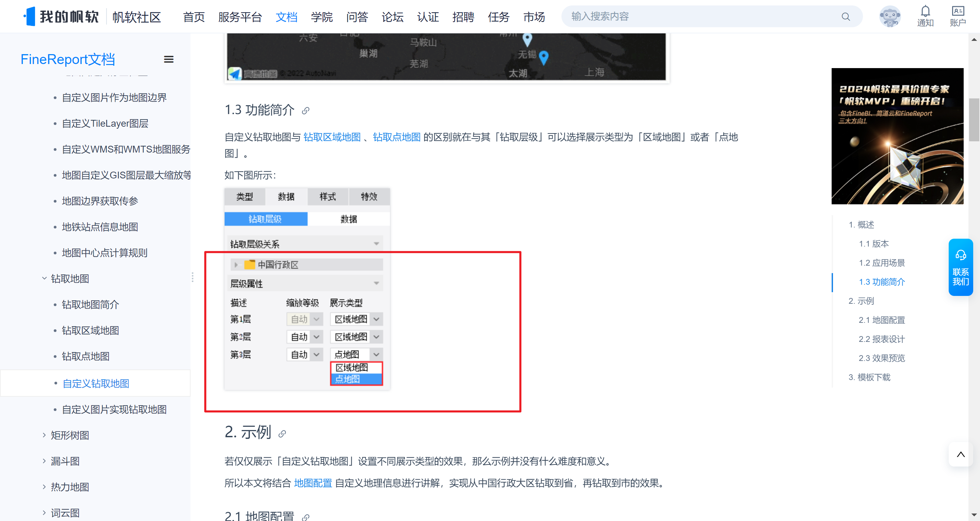
Task: Click scrollbar down arrow at page bottom
Action: [x=974, y=516]
